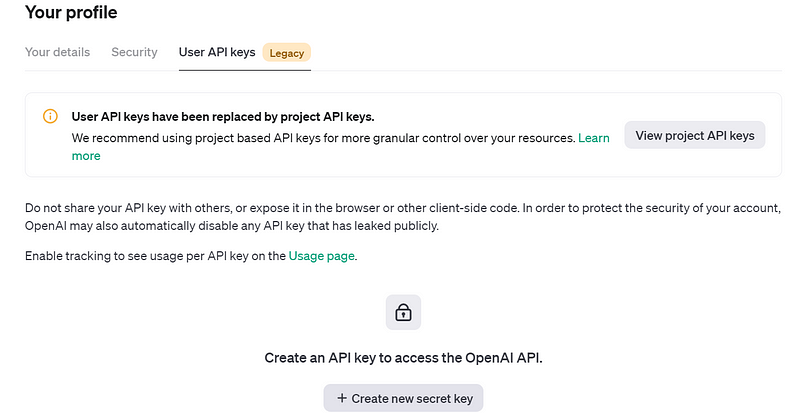Switch to the Security tab
This screenshot has width=788, height=413.
click(x=134, y=52)
